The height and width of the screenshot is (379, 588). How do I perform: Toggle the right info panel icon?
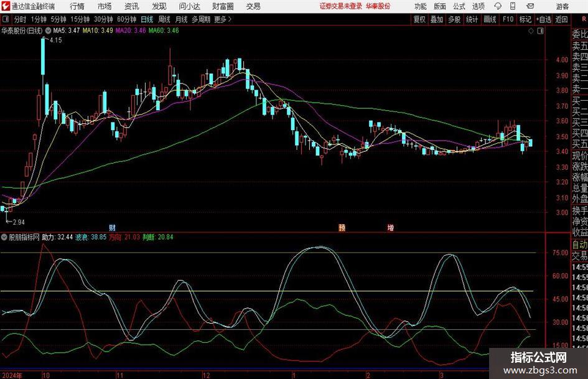pyautogui.click(x=540, y=31)
